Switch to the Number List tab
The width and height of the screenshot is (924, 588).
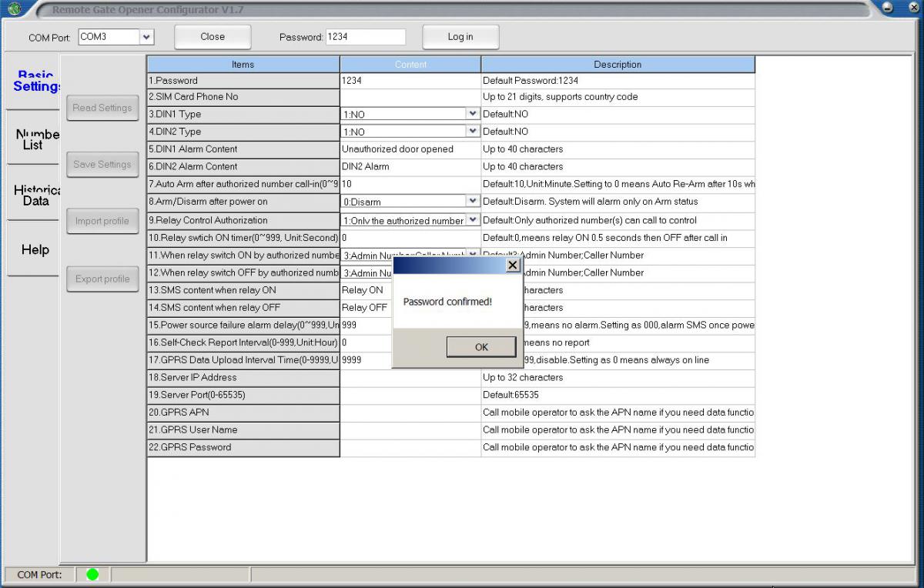[x=34, y=139]
